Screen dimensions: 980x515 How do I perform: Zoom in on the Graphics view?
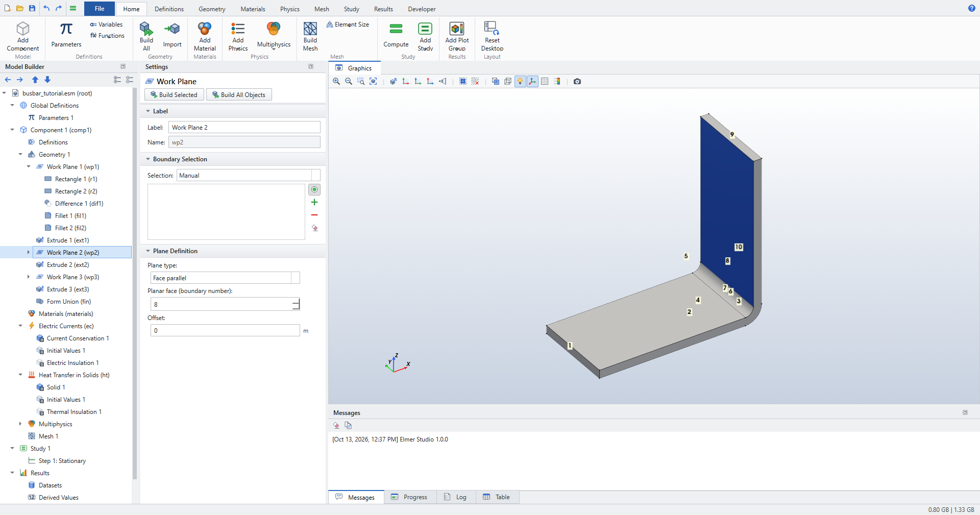(x=336, y=81)
